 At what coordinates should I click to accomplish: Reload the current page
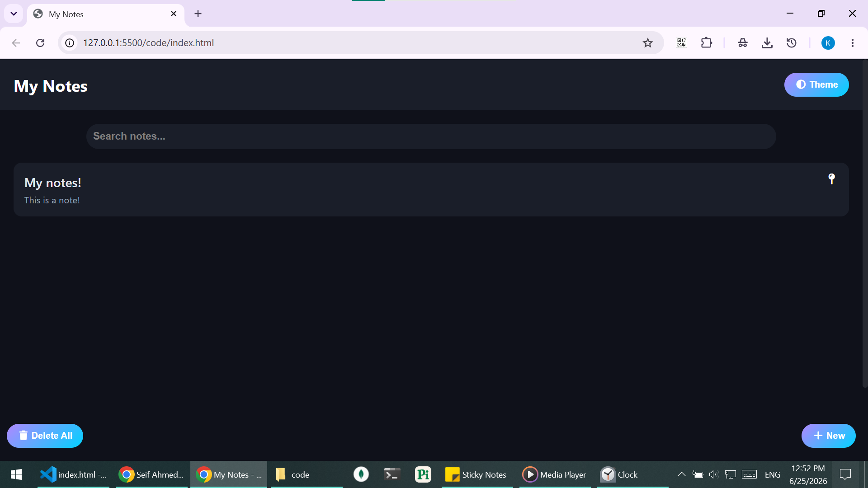[x=40, y=43]
